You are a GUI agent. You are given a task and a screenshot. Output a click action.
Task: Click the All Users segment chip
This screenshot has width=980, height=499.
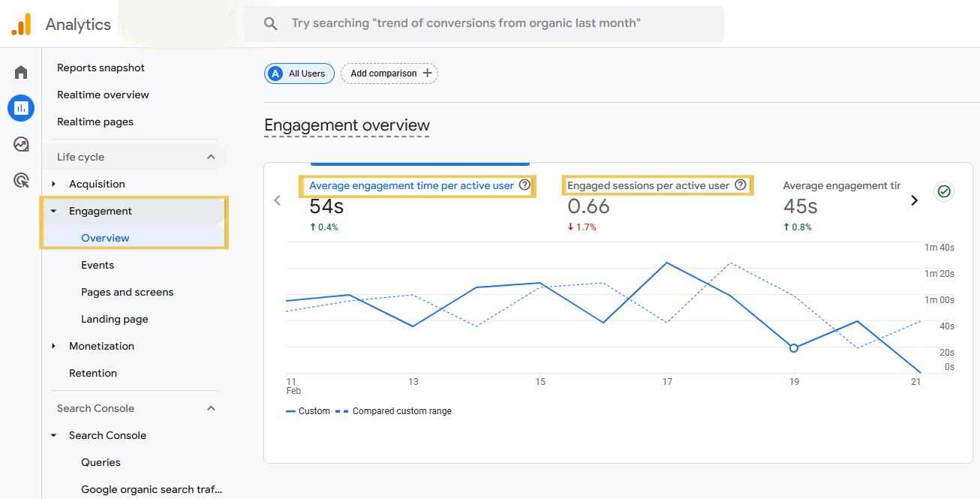click(x=299, y=74)
